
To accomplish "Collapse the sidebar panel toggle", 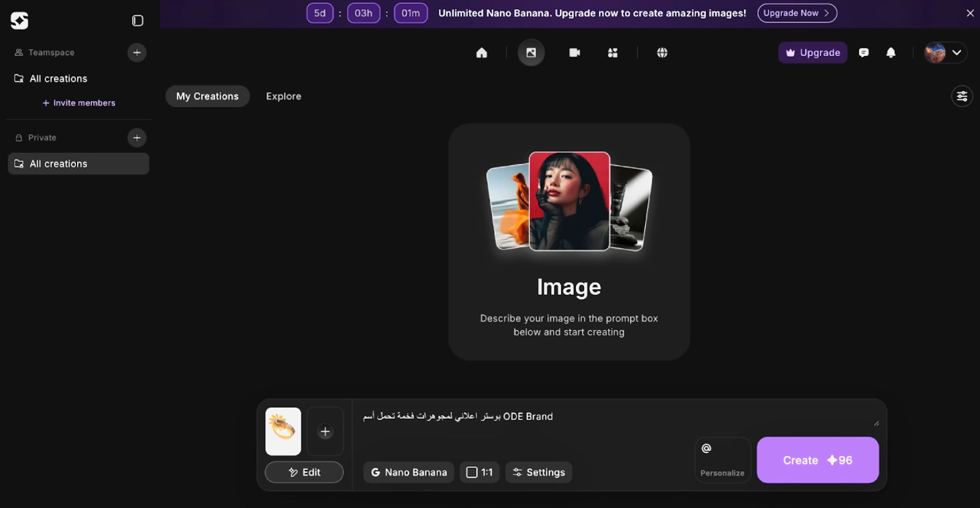I will coord(137,20).
